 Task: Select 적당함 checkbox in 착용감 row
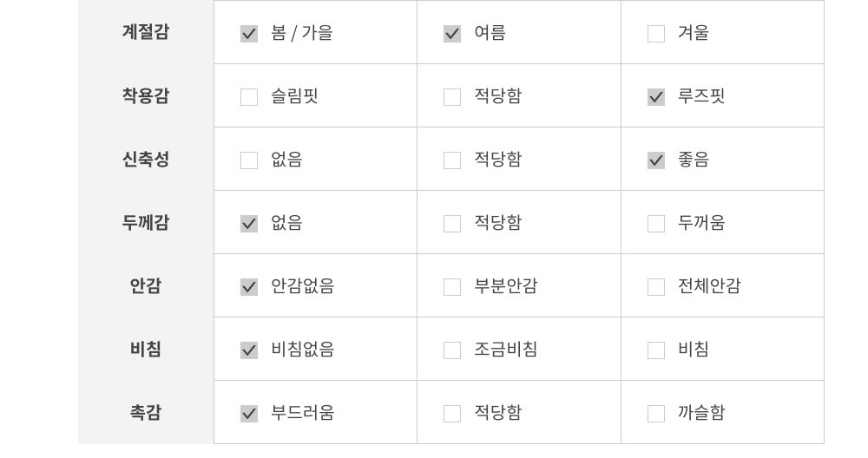(452, 97)
